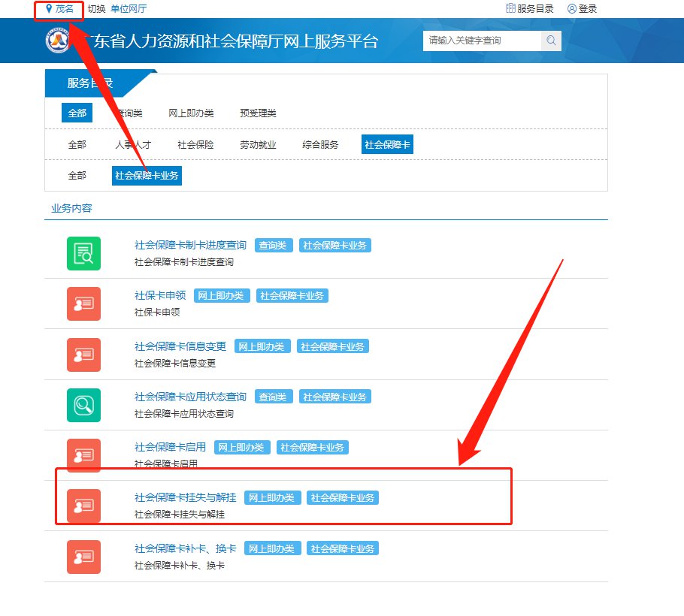Open the 服务目录 building icon at top

coord(510,8)
